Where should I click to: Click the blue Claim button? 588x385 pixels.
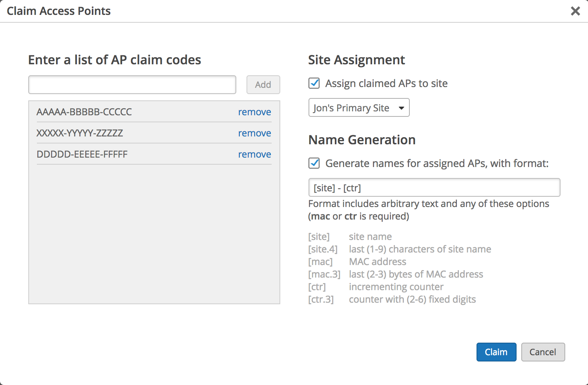click(x=496, y=352)
